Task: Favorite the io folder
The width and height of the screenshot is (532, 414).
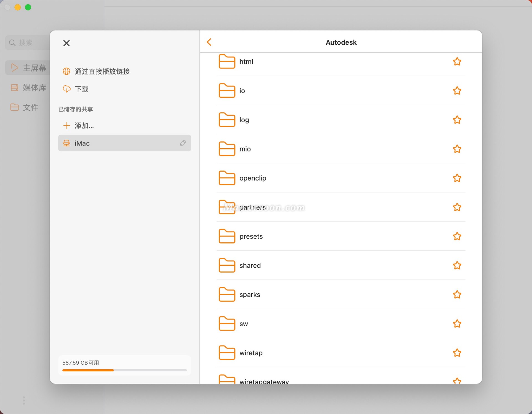Action: [x=457, y=91]
